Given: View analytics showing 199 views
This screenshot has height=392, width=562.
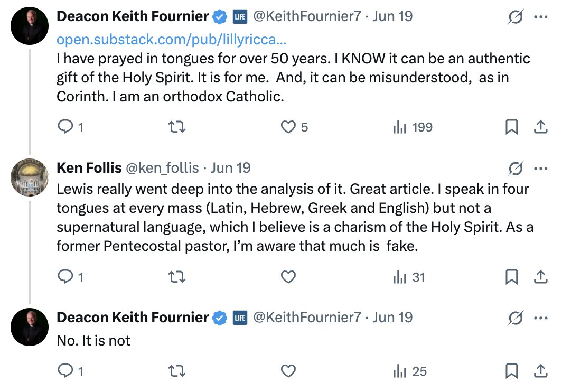Looking at the screenshot, I should 413,127.
